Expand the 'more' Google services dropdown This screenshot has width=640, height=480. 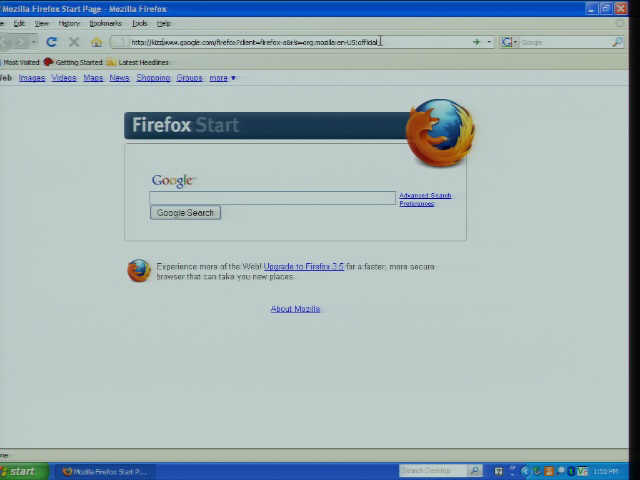pos(222,78)
